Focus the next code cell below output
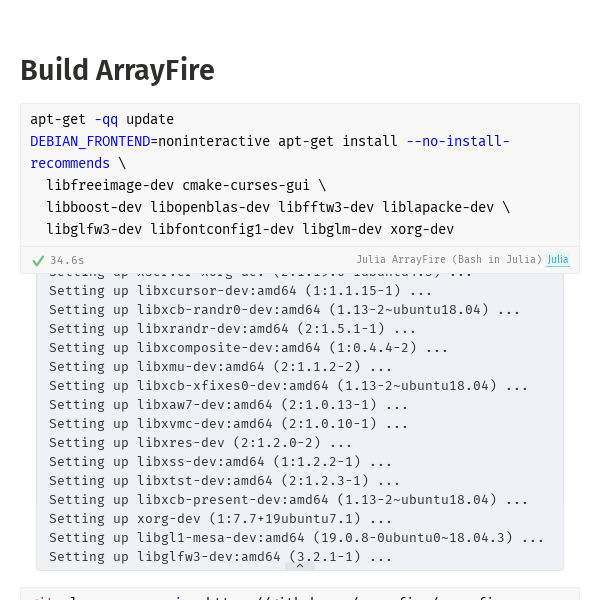 pyautogui.click(x=300, y=594)
